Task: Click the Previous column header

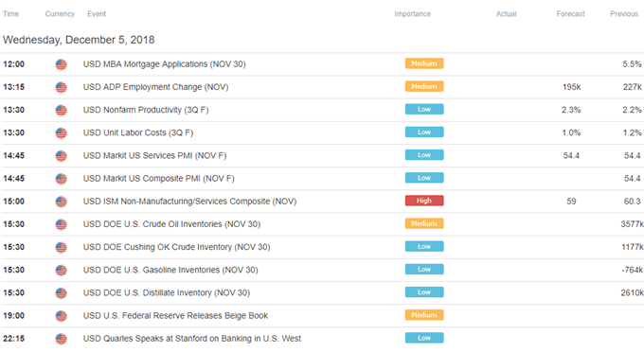Action: 624,14
